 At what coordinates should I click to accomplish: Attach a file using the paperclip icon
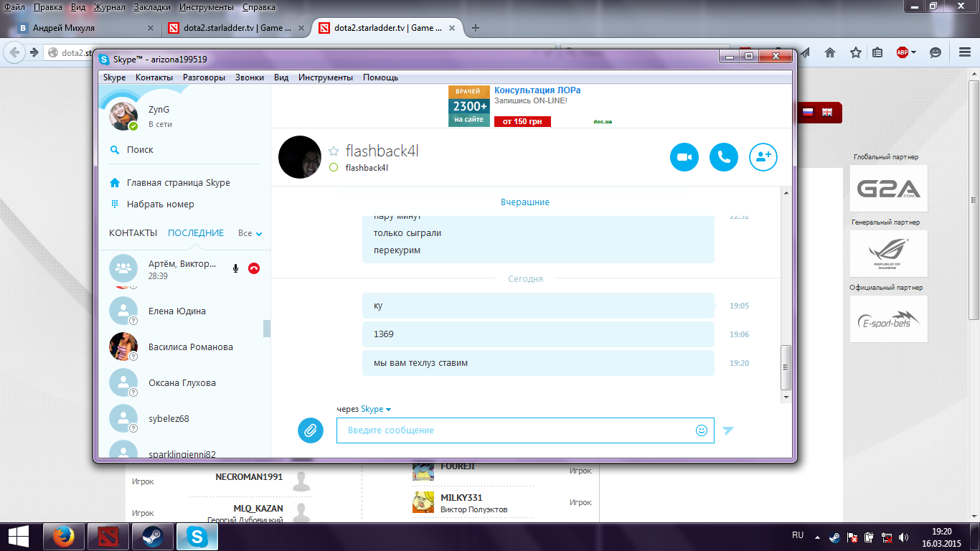click(311, 430)
